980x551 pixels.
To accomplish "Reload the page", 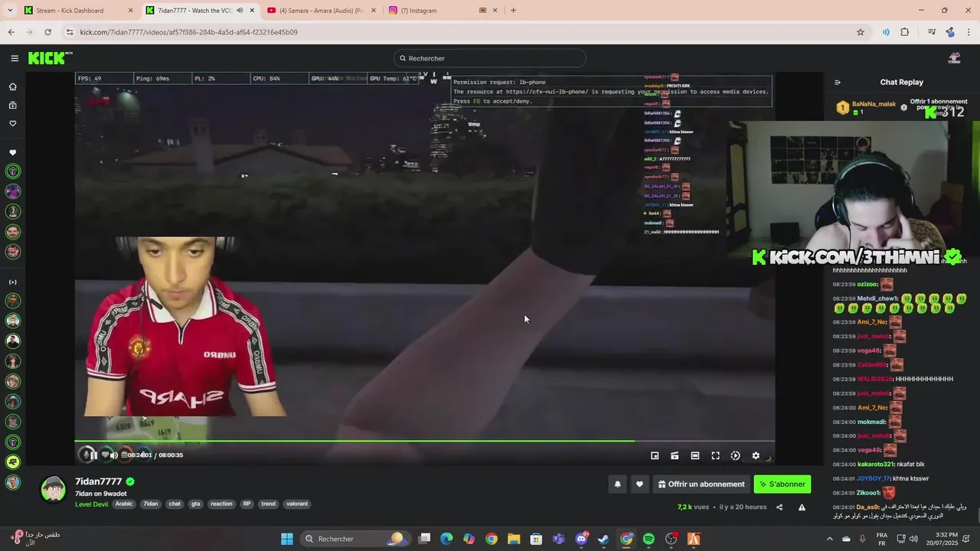I will (x=47, y=32).
